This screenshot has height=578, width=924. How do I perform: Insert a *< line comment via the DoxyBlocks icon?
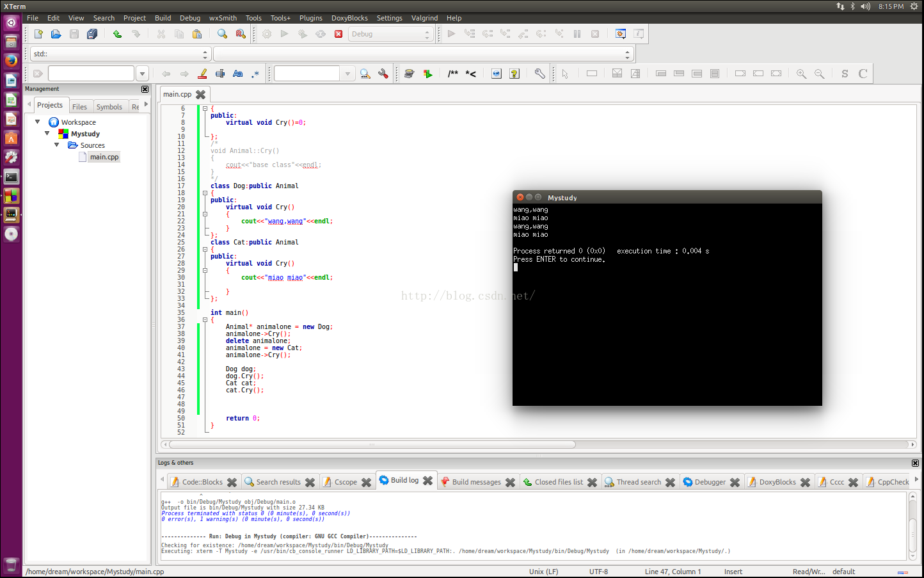pyautogui.click(x=471, y=74)
